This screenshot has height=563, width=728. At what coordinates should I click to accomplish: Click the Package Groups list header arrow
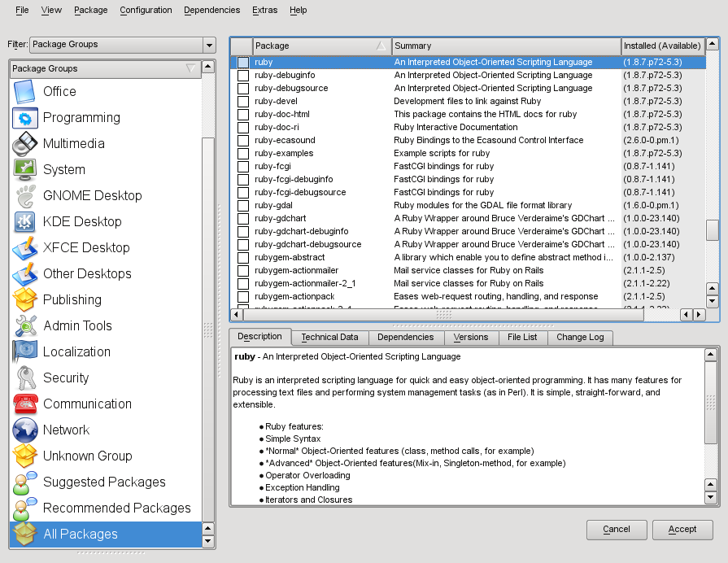pos(190,68)
